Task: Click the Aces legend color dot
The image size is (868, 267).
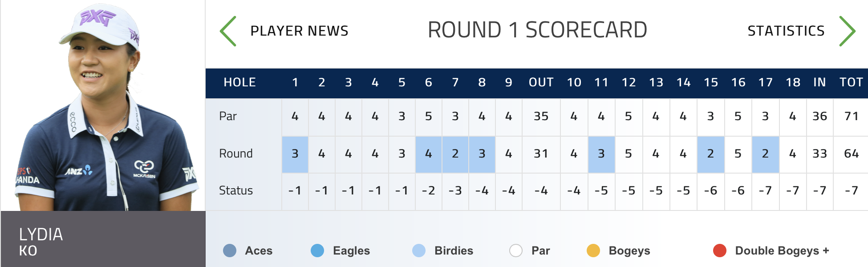Action: (x=230, y=251)
